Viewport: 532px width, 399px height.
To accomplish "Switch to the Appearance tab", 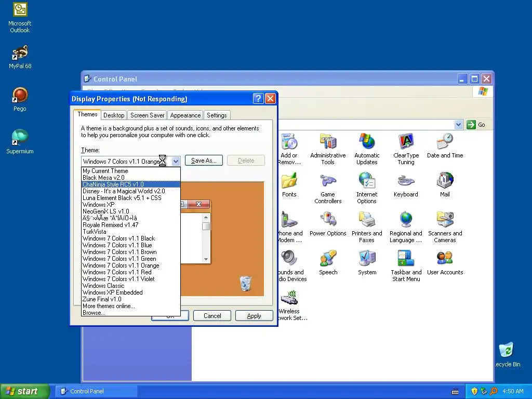I will coord(185,115).
